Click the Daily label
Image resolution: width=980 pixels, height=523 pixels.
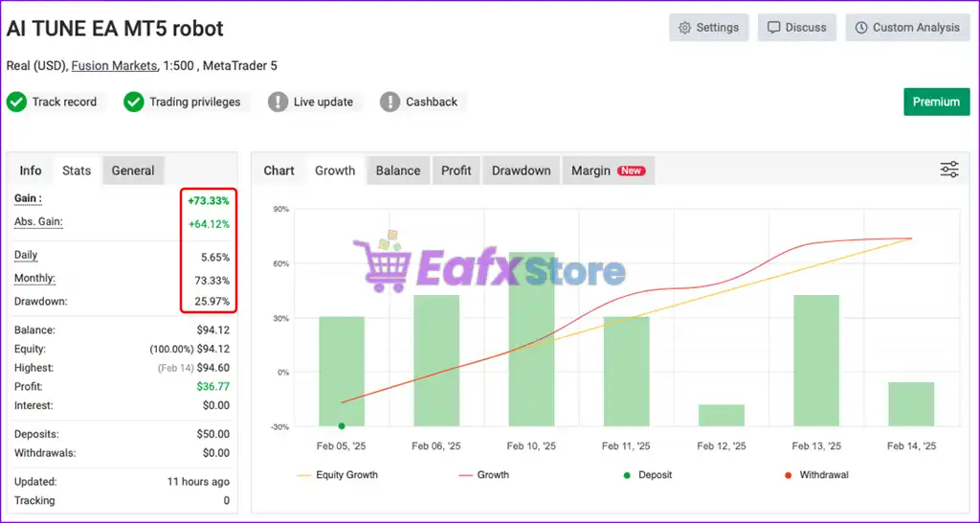pyautogui.click(x=26, y=255)
